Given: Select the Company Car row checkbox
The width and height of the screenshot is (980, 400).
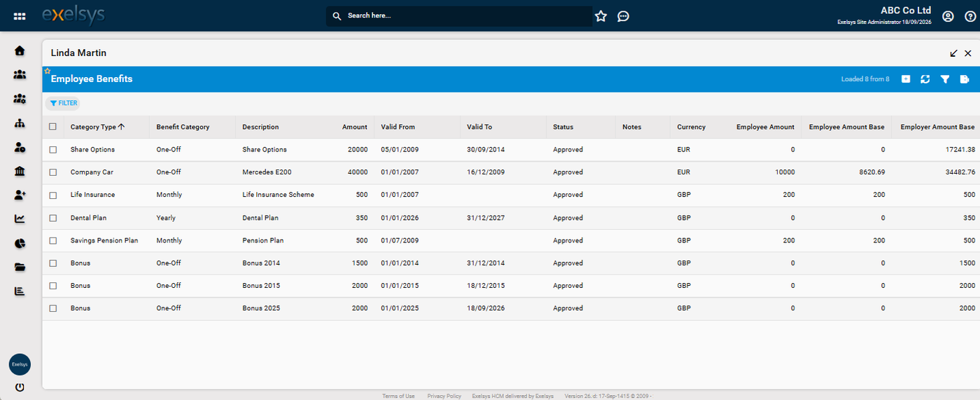Looking at the screenshot, I should pos(52,172).
